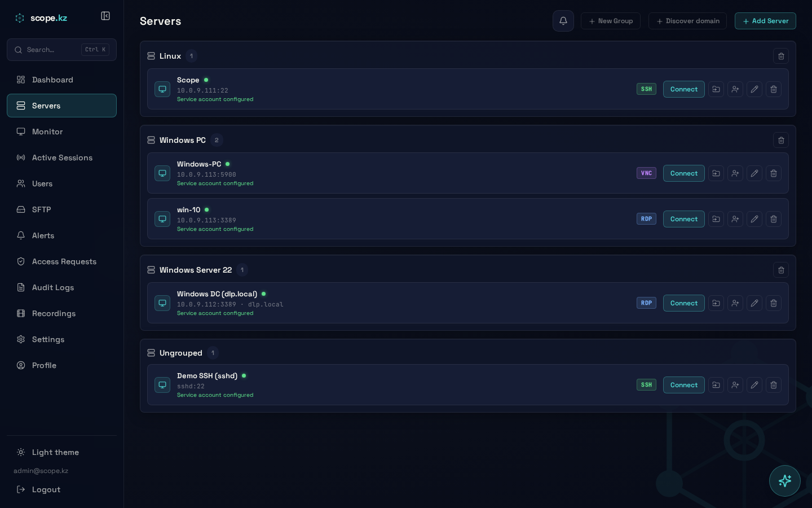Click address 10.0.9.113:3389
The width and height of the screenshot is (812, 508).
[x=206, y=220]
